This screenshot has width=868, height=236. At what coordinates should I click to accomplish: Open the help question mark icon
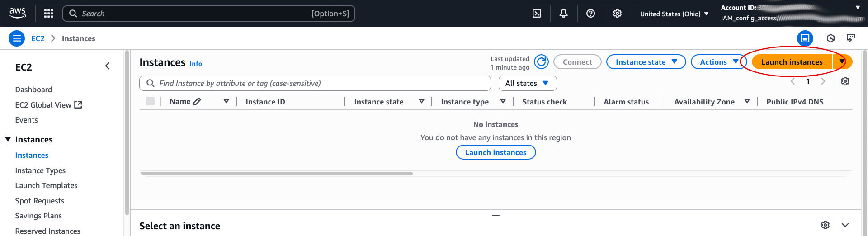point(590,14)
